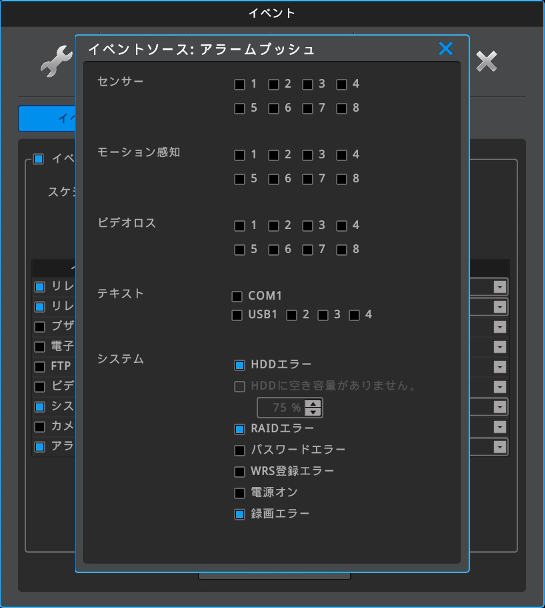Enable パスワードエラー checkbox

coord(240,450)
